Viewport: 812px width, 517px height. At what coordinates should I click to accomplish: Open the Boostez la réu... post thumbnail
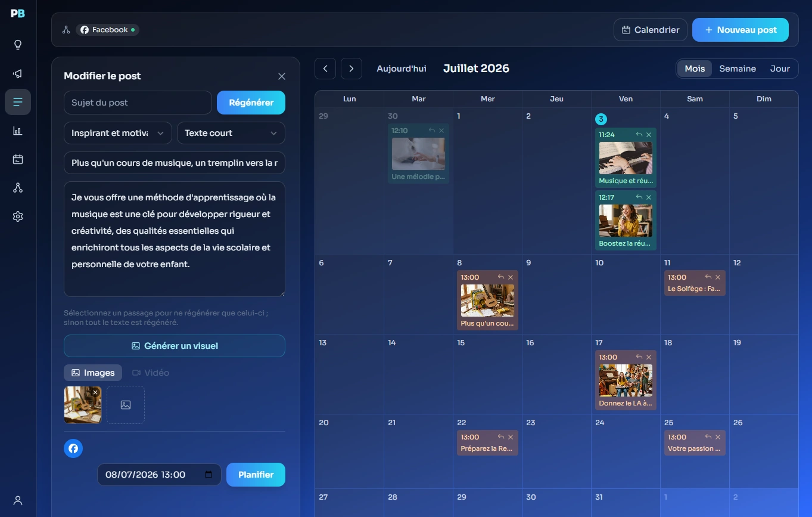click(x=626, y=221)
